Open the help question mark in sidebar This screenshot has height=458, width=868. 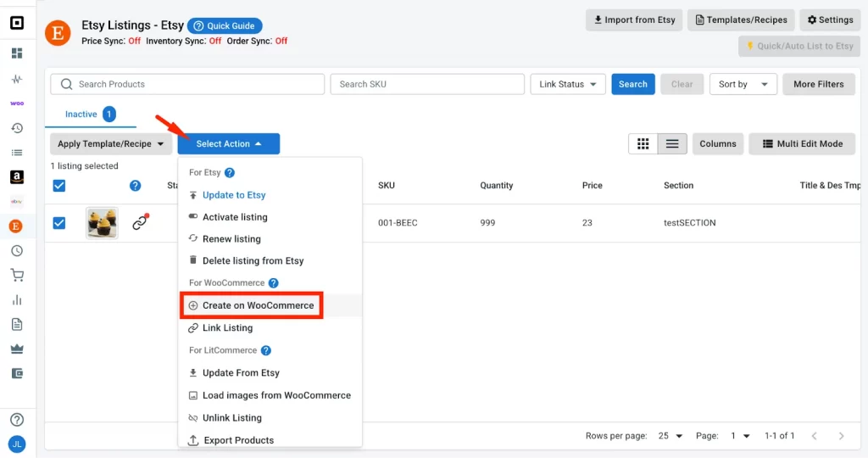pos(17,420)
